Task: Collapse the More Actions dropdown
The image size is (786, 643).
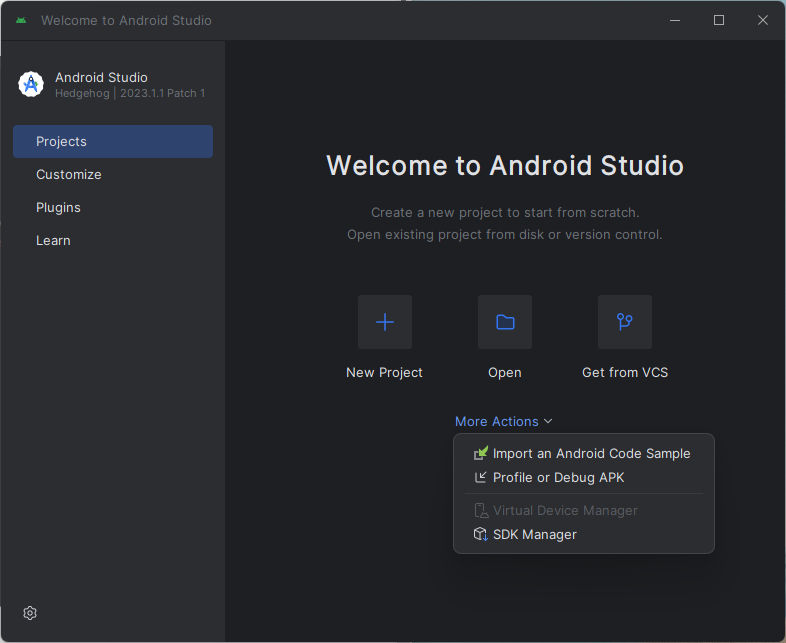Action: point(503,421)
